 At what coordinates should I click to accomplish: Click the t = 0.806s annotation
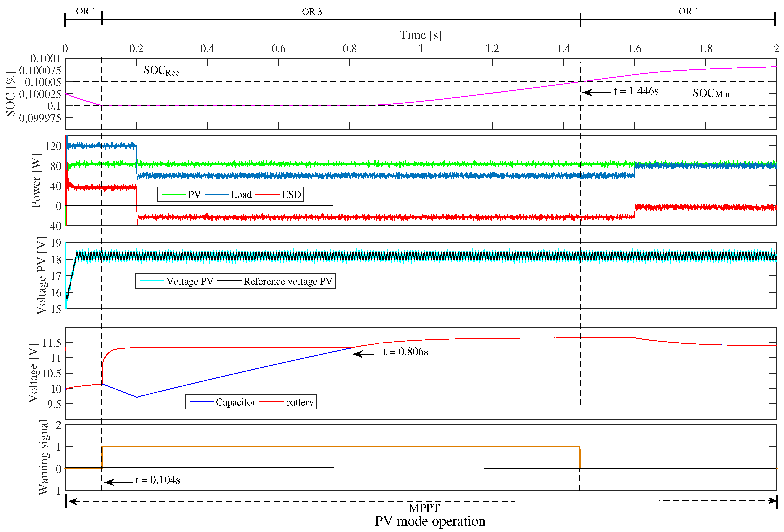(x=405, y=352)
